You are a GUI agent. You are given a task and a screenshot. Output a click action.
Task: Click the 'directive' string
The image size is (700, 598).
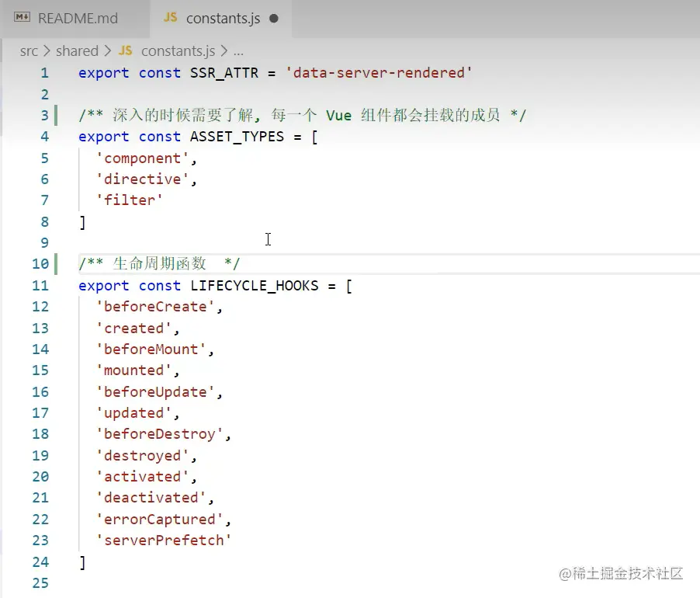point(142,179)
